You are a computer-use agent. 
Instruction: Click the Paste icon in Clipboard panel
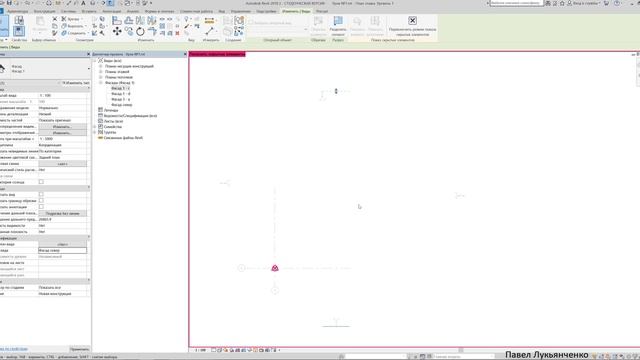(40, 21)
